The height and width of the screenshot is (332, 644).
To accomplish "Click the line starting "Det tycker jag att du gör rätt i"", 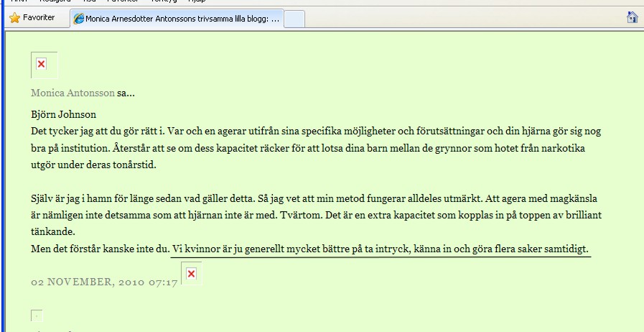I will 316,132.
